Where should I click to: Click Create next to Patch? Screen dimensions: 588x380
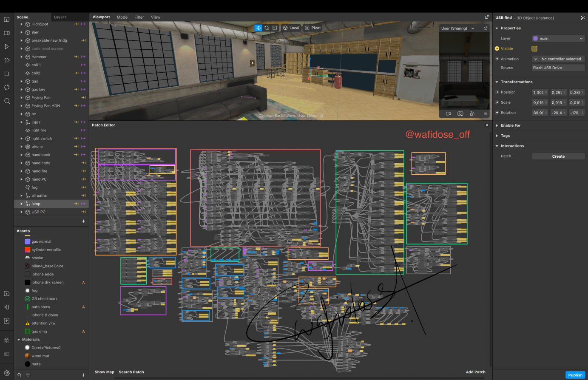(x=558, y=156)
